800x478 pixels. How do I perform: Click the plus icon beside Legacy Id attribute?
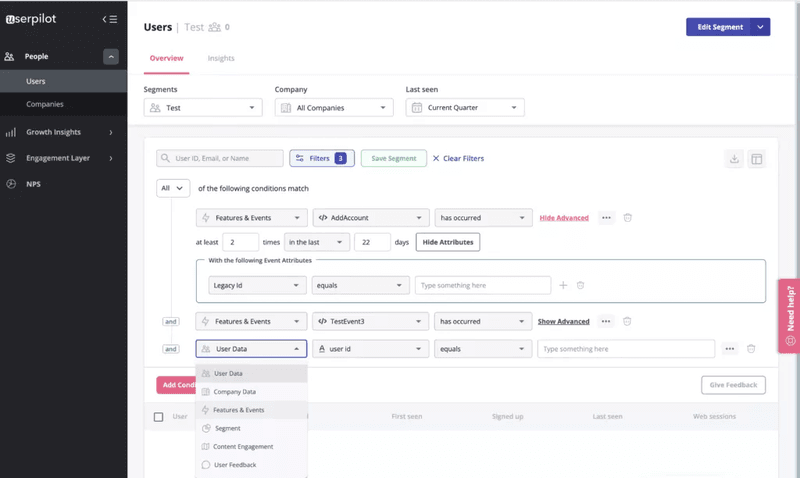click(x=563, y=285)
